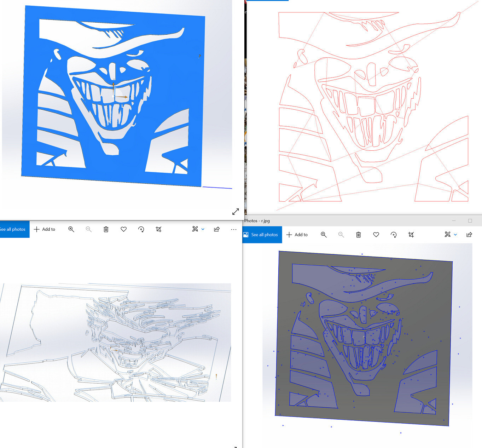Rotate the r.jpg photo
The image size is (482, 448).
point(394,235)
